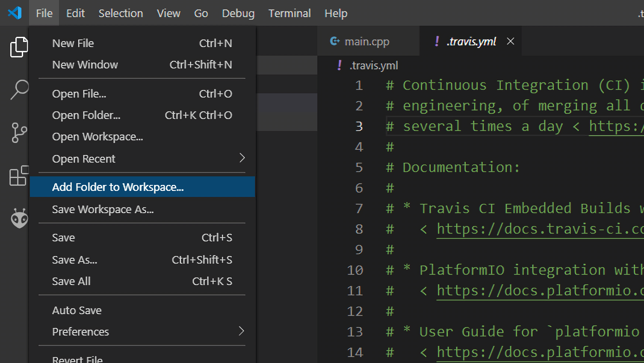Click the VS Code logo
This screenshot has height=363, width=644.
coord(14,13)
